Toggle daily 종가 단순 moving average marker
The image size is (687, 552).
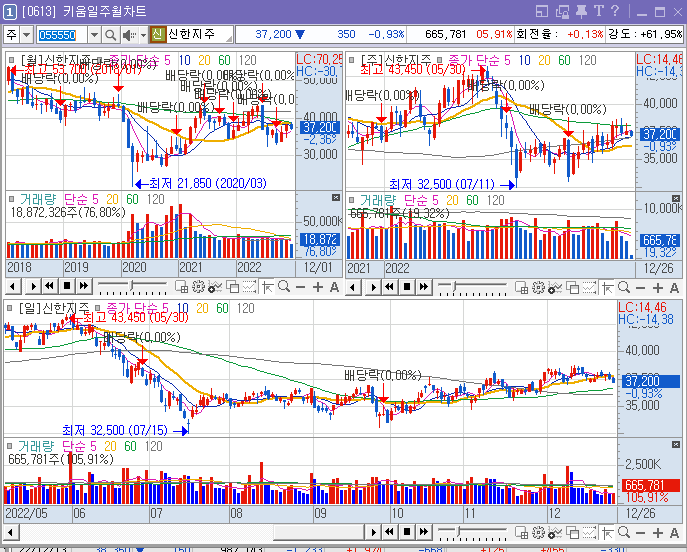(x=98, y=308)
